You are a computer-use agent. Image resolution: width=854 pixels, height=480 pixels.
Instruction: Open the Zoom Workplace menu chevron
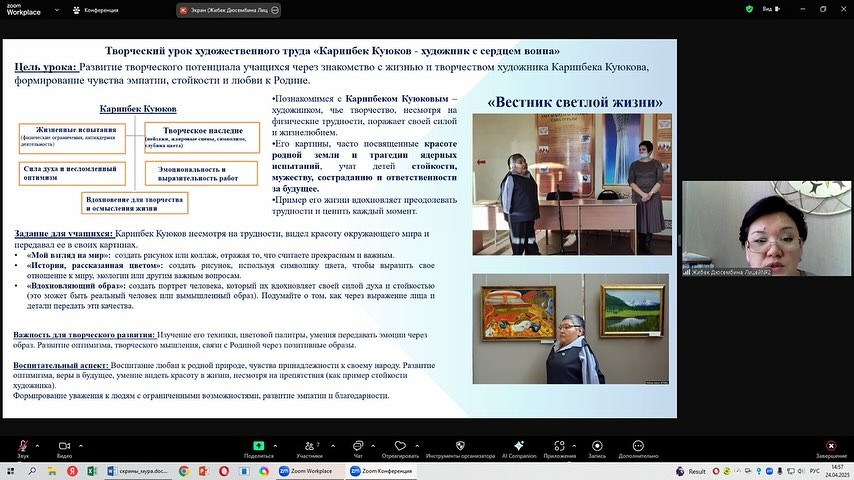coord(57,10)
